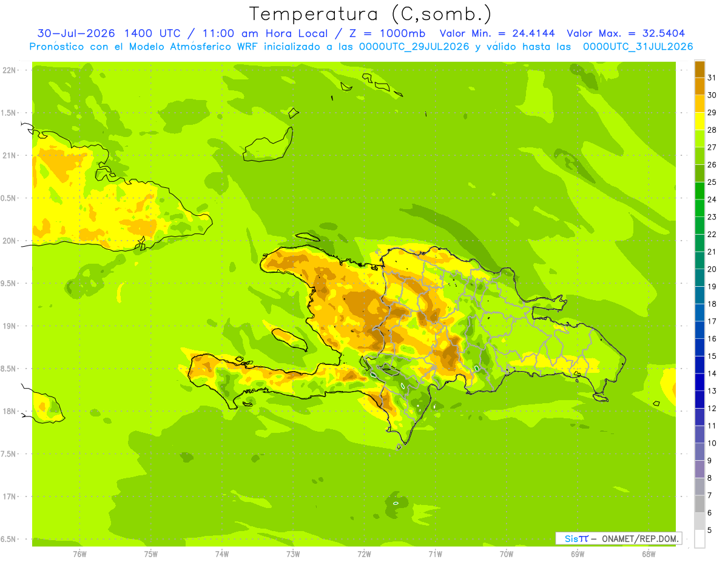
Task: Click the '0000UTC_31JUL2026' valid-until time
Action: coord(638,47)
